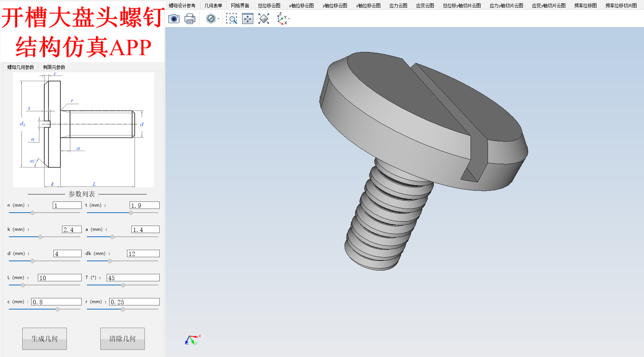Switch to the 网格界面 tab
Viewport: 644px width, 357px height.
240,6
